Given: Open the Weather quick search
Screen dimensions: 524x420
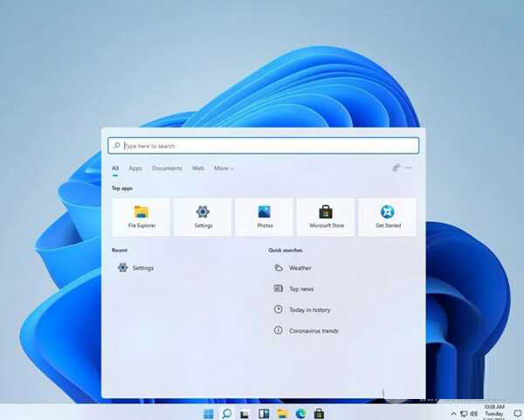Looking at the screenshot, I should 300,268.
